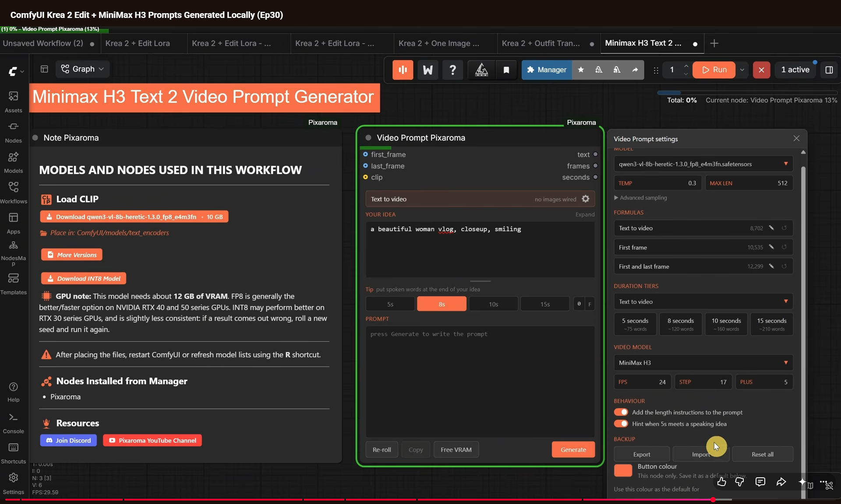Select the 15s duration option on the node
The height and width of the screenshot is (504, 841).
click(545, 304)
